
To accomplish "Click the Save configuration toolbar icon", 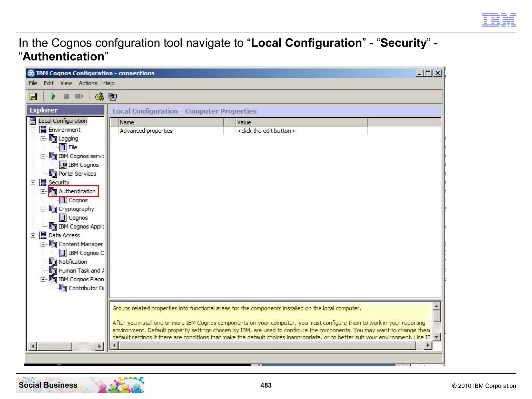I will point(34,97).
